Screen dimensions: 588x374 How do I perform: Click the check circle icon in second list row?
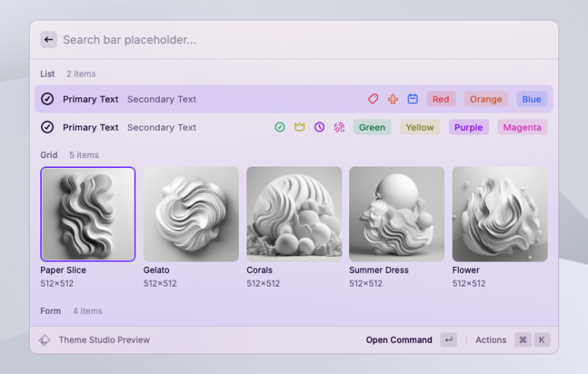tap(47, 128)
